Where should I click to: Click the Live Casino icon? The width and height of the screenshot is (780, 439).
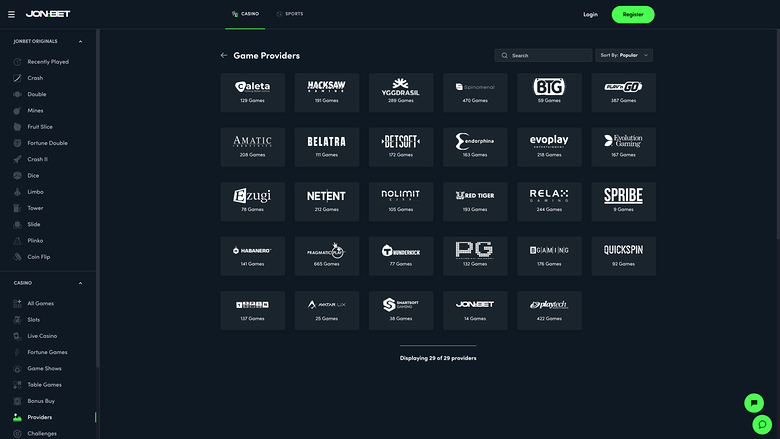point(17,336)
